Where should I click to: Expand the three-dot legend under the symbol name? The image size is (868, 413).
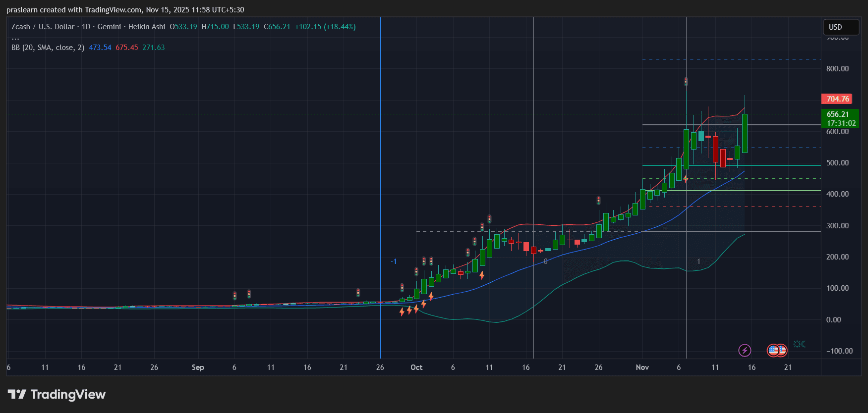15,38
